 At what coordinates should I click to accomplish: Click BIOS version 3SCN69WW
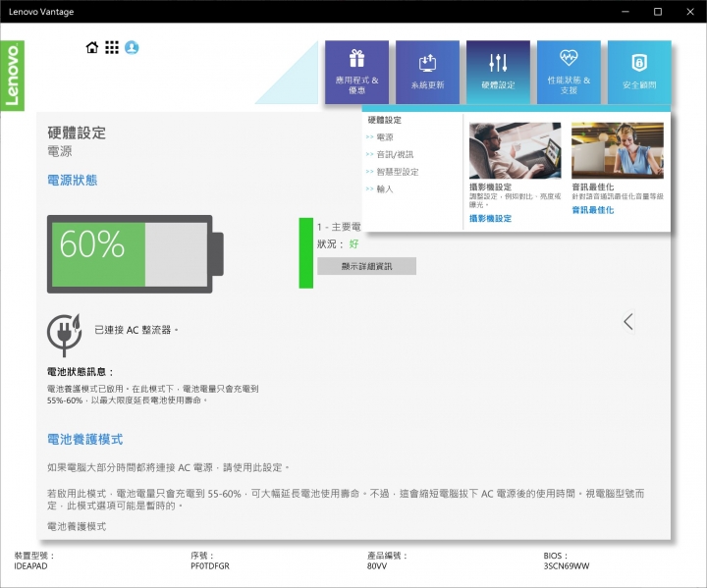pyautogui.click(x=567, y=565)
